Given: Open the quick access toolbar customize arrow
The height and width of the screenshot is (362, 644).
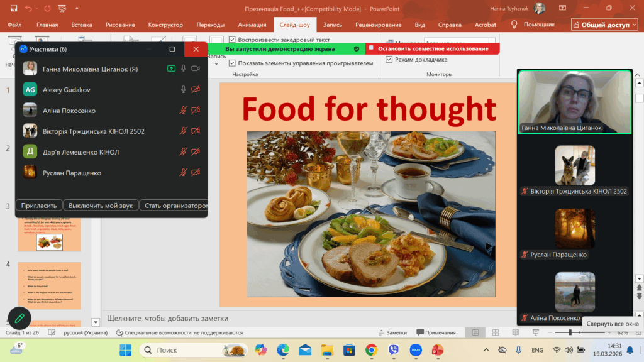Looking at the screenshot, I should pos(80,9).
